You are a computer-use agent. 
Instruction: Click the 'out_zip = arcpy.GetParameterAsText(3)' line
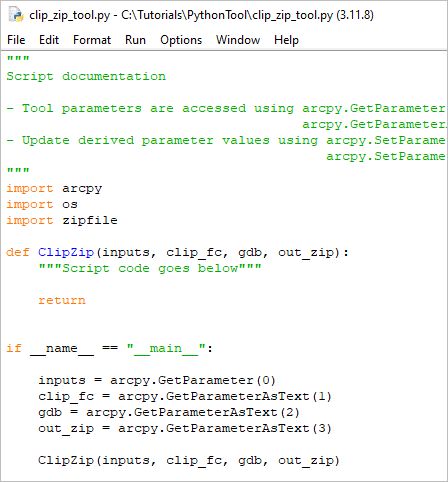[x=185, y=428]
